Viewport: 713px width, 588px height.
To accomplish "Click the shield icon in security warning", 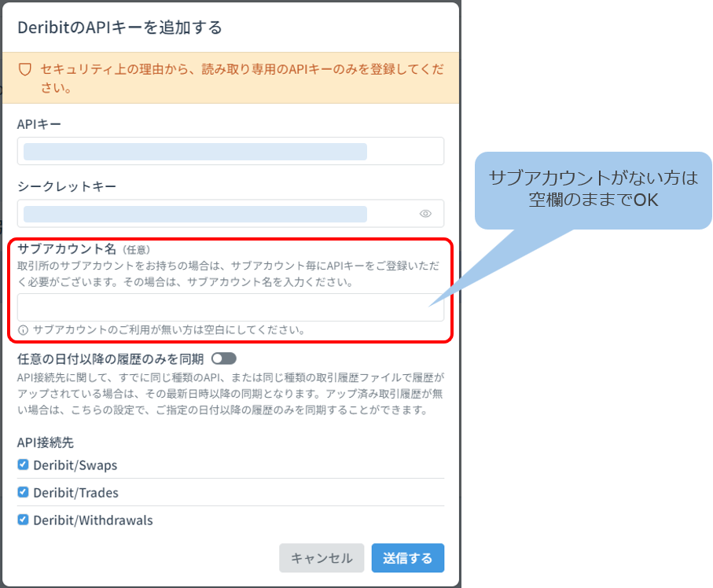I will pos(25,70).
